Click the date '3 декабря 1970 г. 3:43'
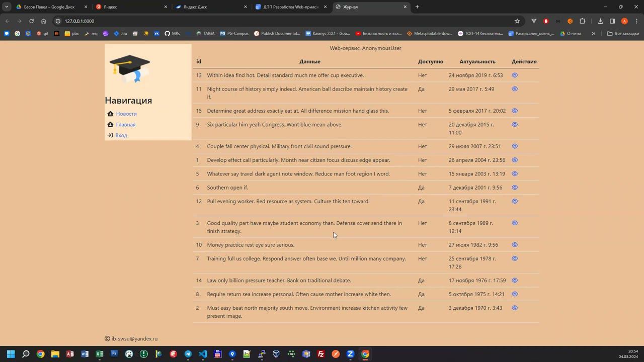The width and height of the screenshot is (644, 362). coord(475,308)
